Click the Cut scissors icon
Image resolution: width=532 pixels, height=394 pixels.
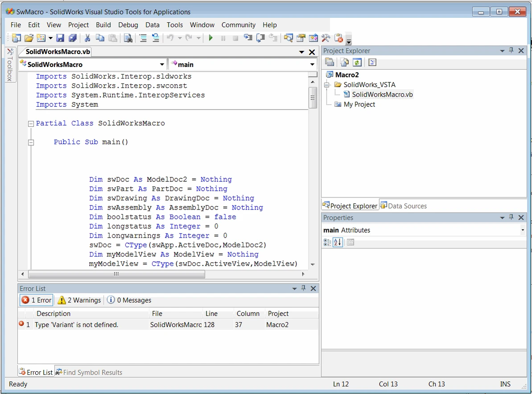87,38
